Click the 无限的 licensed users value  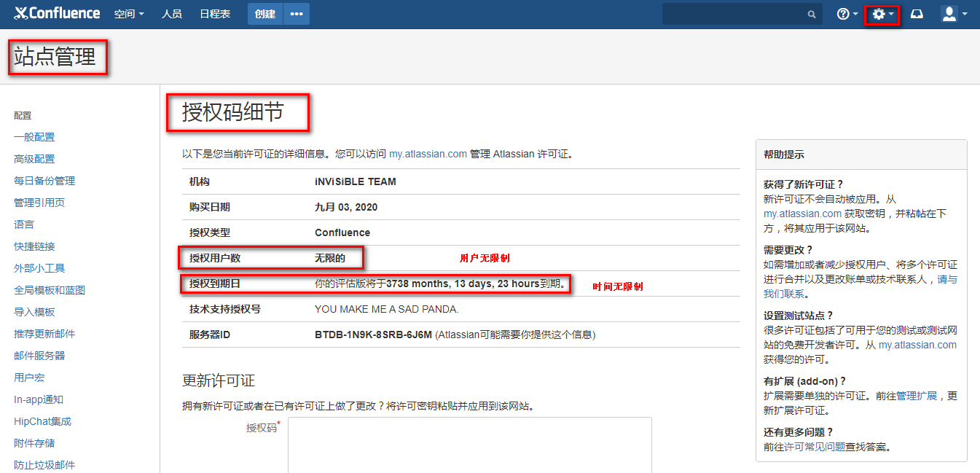(330, 258)
